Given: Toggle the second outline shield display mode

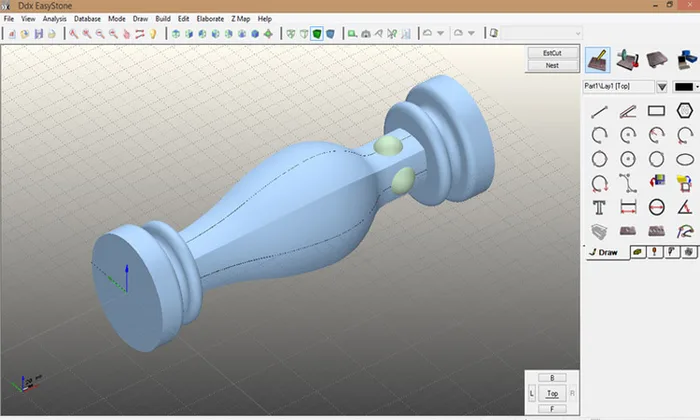Looking at the screenshot, I should 304,33.
